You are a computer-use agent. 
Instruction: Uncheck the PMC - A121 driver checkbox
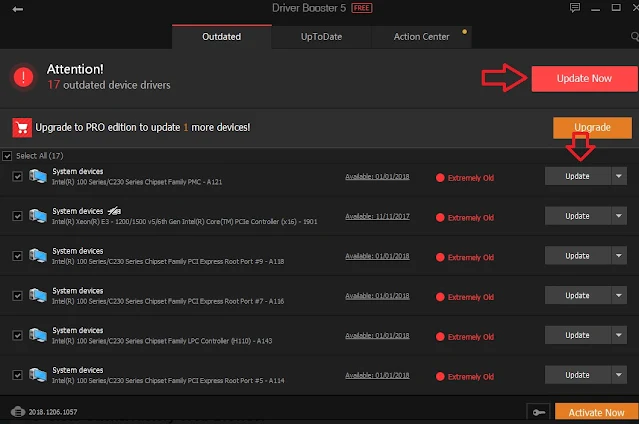(x=17, y=177)
